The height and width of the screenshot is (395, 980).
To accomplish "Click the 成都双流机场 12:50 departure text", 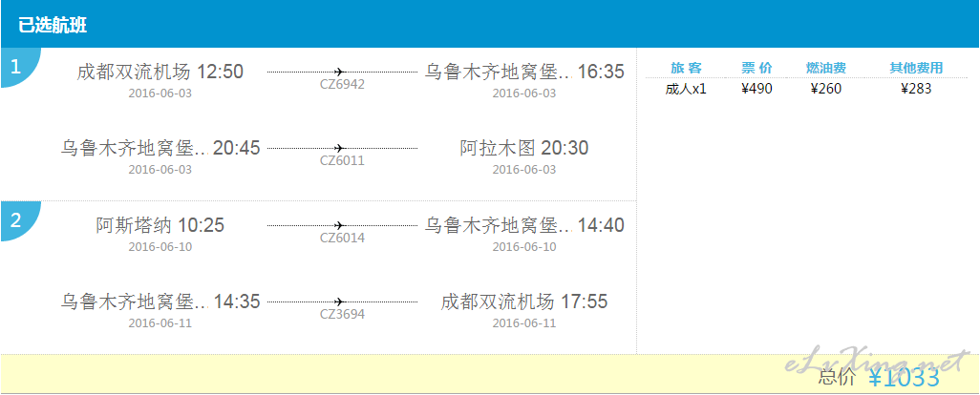I will 160,73.
